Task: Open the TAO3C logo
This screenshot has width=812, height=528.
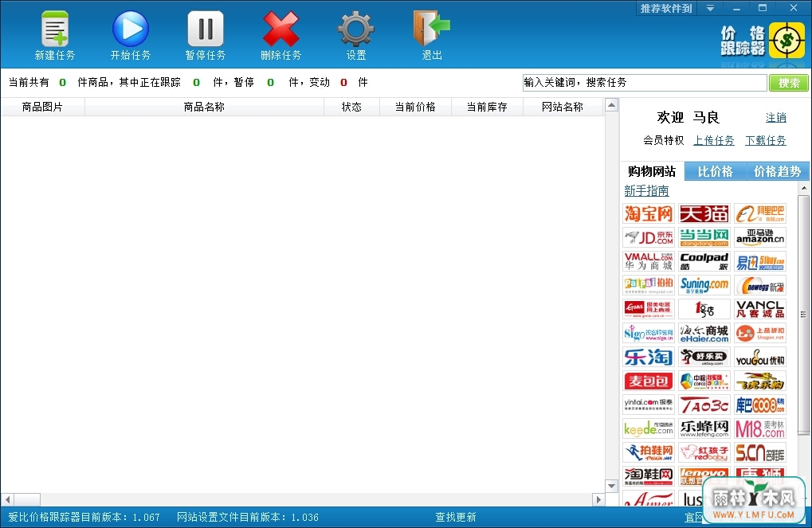Action: [x=704, y=405]
